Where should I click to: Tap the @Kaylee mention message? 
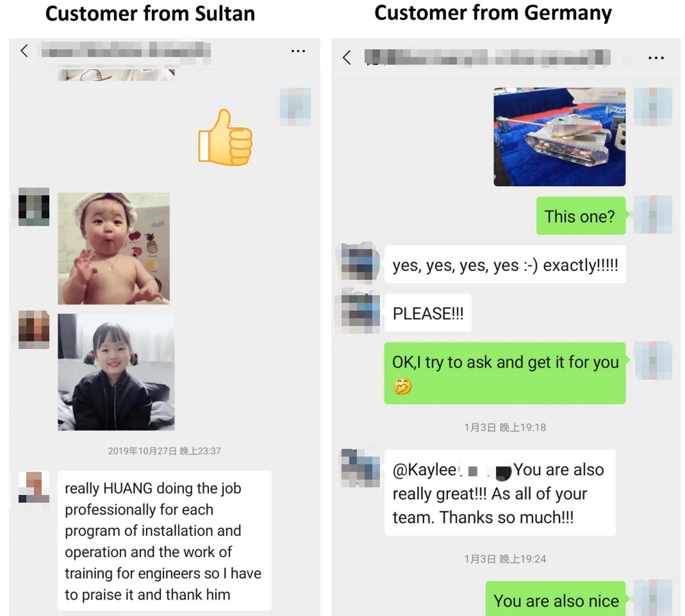pyautogui.click(x=500, y=493)
